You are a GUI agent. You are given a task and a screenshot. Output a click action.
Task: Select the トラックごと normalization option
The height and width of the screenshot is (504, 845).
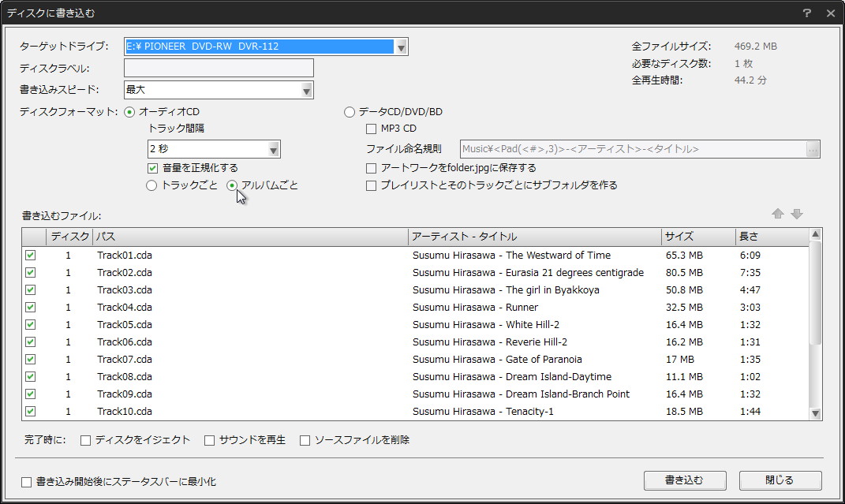tap(151, 185)
